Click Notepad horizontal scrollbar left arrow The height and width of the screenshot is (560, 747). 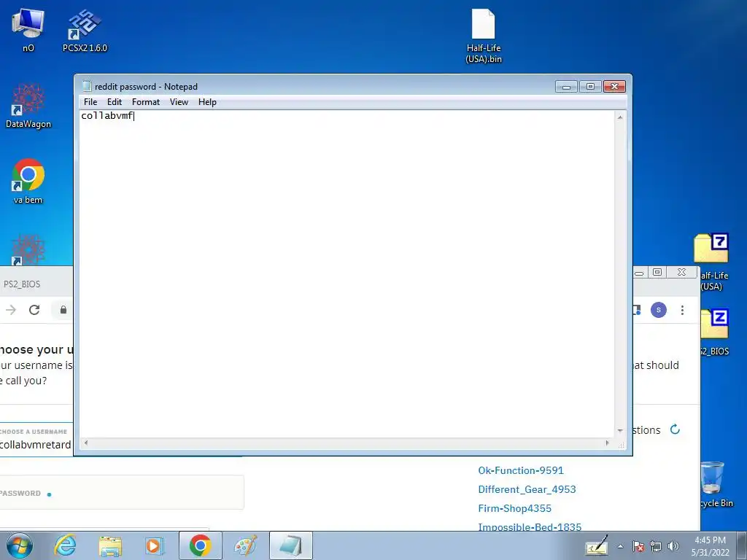tap(86, 443)
